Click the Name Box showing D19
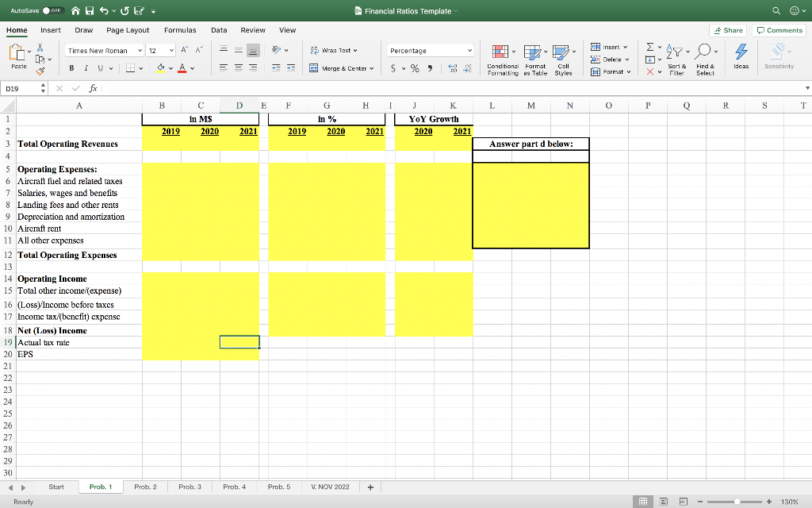The image size is (812, 508). point(21,89)
